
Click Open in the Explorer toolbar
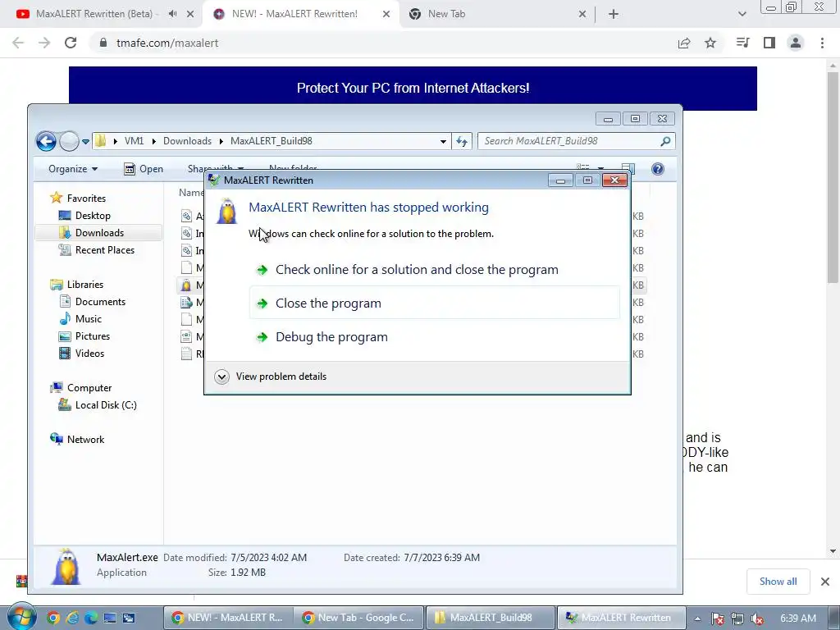[144, 169]
